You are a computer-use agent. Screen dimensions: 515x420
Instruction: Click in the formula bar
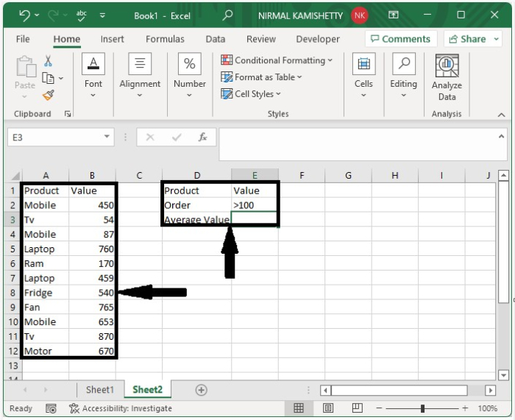click(358, 144)
